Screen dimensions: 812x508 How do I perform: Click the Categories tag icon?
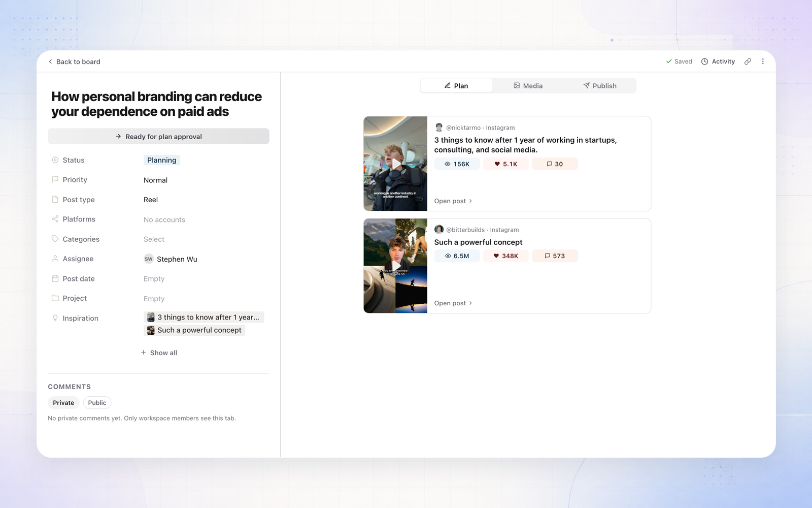click(55, 239)
